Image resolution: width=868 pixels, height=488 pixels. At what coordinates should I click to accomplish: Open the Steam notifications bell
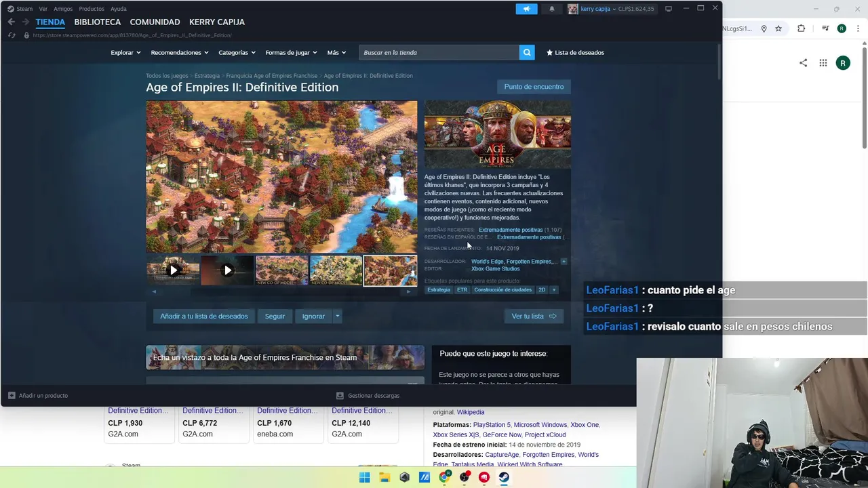(x=552, y=9)
